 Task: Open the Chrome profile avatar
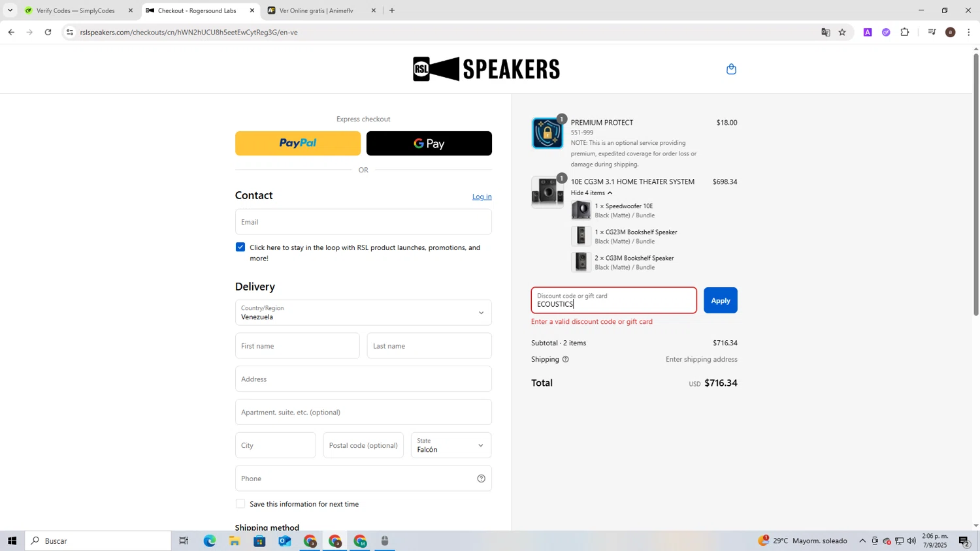(951, 32)
